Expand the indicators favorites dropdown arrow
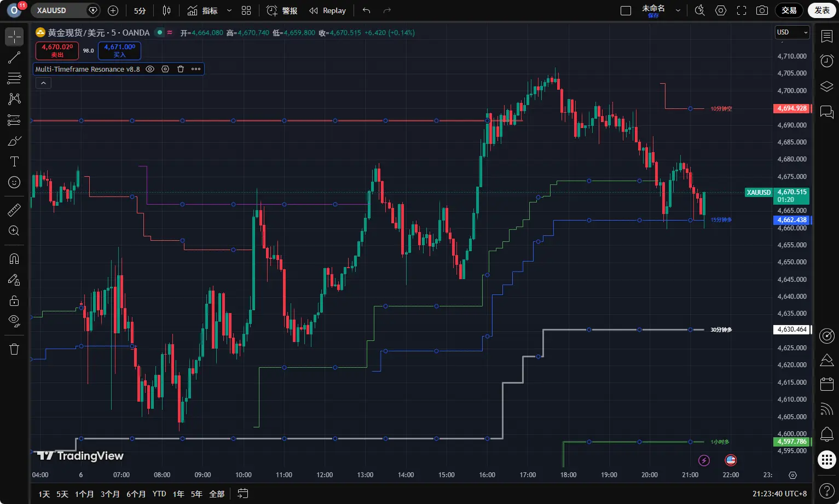The image size is (839, 504). [x=229, y=10]
